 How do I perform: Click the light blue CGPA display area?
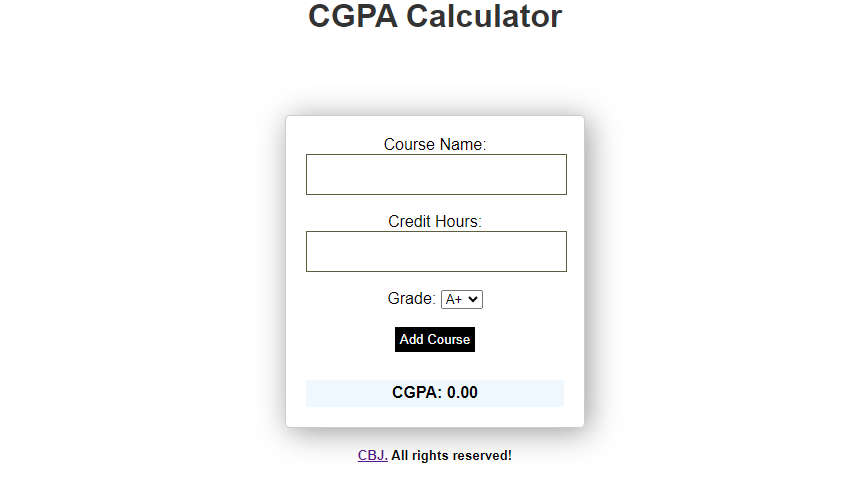(x=435, y=393)
